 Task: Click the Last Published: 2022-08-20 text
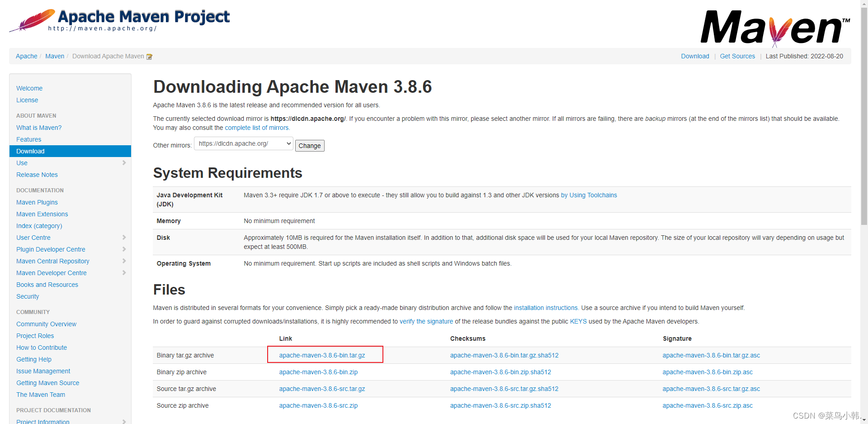(x=804, y=56)
